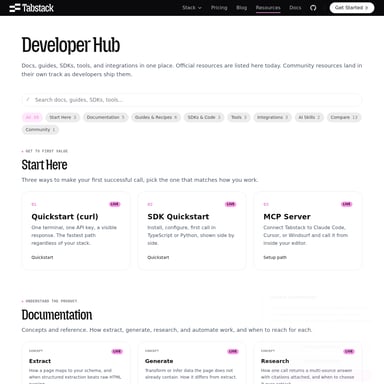Click the Developer Hub heading
Screen dimensions: 384x384
pyautogui.click(x=71, y=45)
